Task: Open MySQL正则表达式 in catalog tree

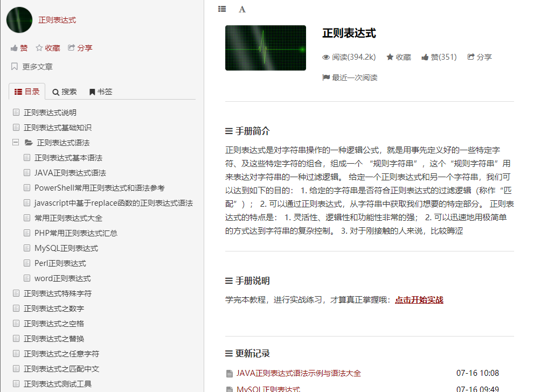Action: pos(66,248)
